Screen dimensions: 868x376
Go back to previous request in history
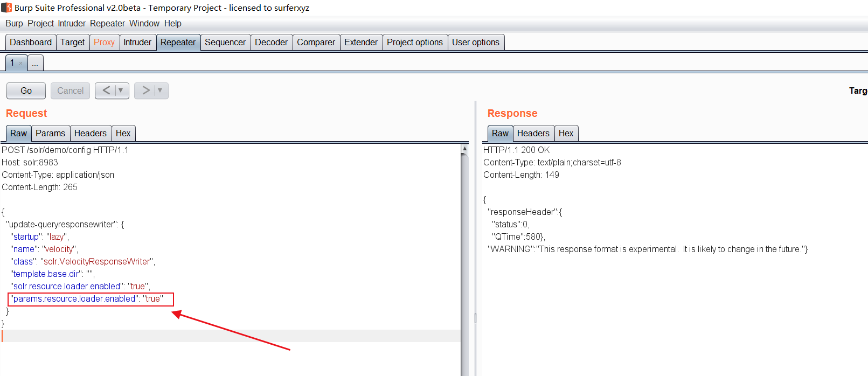[106, 90]
